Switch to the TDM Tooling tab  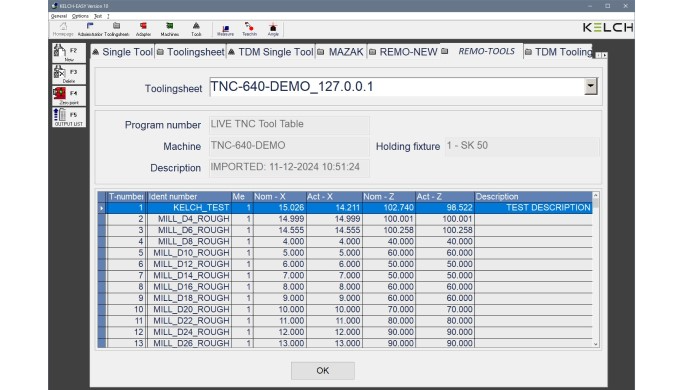pyautogui.click(x=558, y=52)
